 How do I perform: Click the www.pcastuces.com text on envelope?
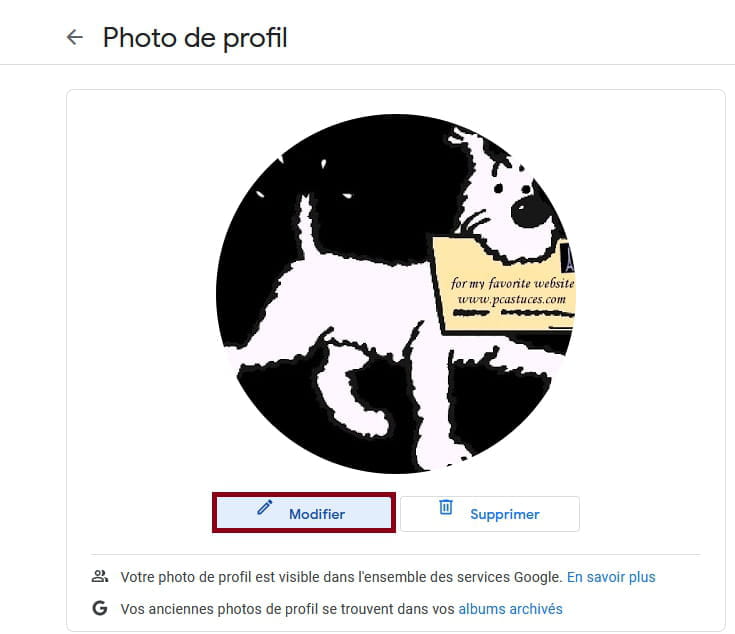coord(511,299)
